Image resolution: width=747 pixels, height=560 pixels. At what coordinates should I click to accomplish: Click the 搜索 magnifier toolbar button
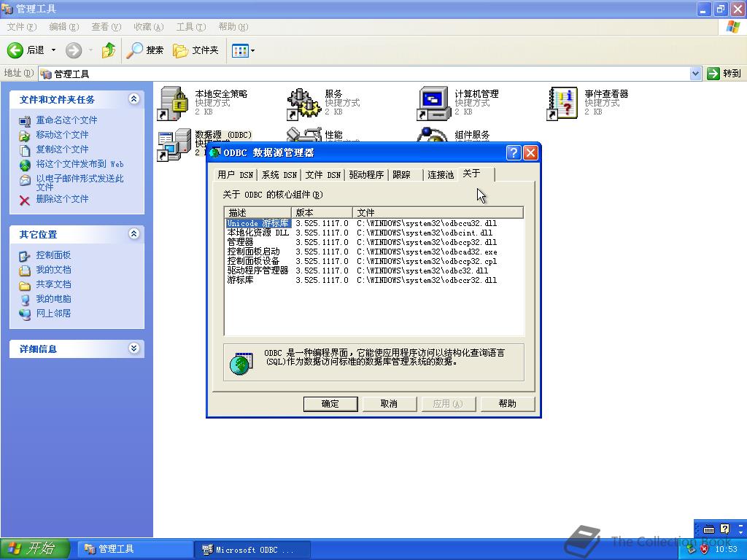pos(145,50)
